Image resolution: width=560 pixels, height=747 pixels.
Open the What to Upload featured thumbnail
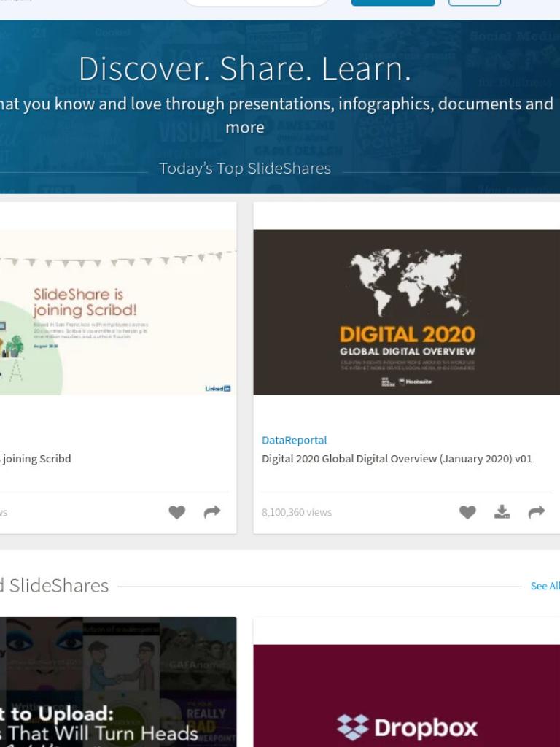point(118,682)
